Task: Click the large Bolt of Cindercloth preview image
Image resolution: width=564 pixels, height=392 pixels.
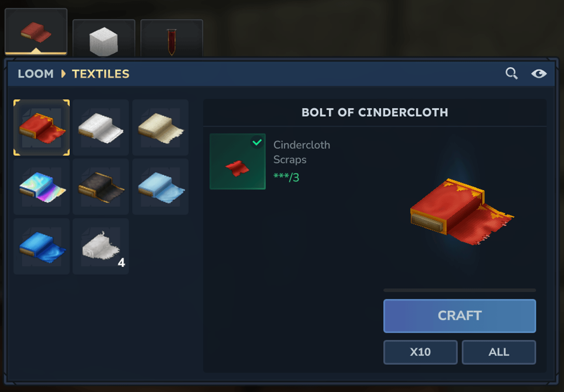Action: [x=462, y=212]
